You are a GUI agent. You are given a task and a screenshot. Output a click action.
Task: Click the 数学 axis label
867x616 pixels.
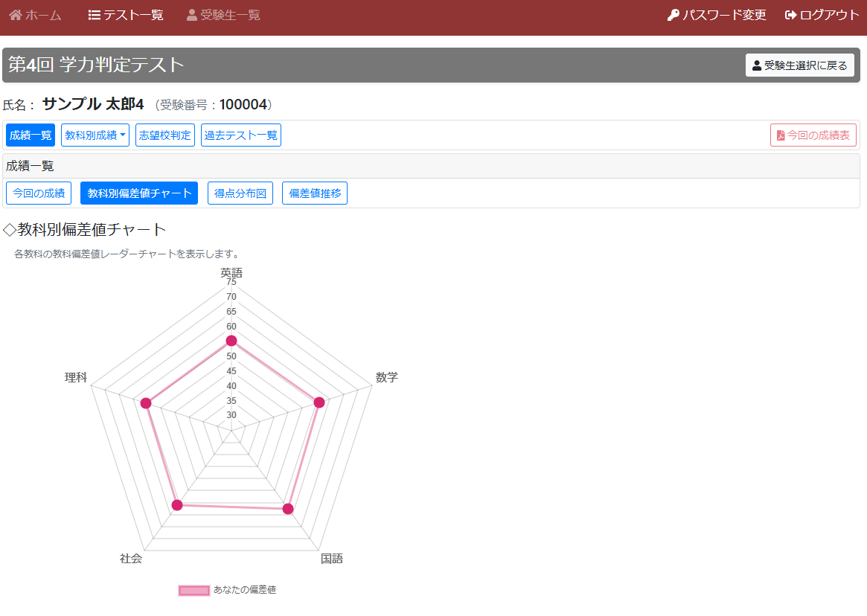(x=387, y=377)
